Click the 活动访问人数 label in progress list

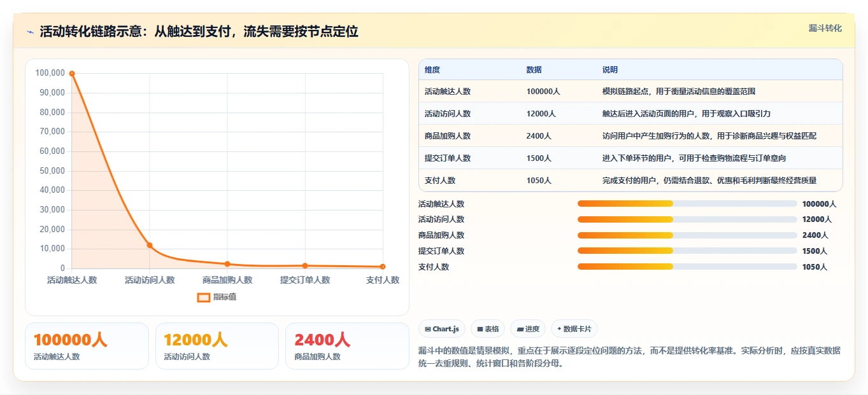tap(441, 219)
